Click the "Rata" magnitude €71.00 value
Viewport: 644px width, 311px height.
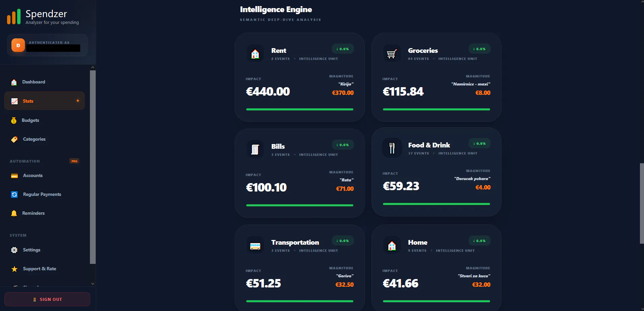(345, 189)
